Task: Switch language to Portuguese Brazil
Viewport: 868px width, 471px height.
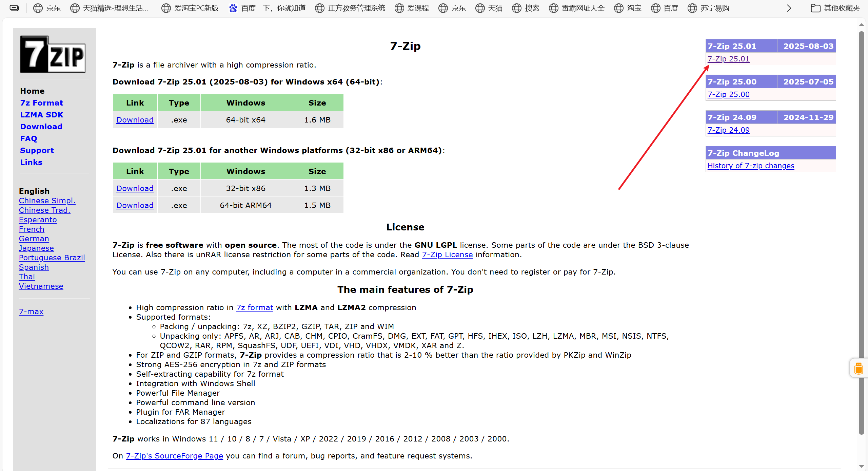Action: pyautogui.click(x=52, y=258)
